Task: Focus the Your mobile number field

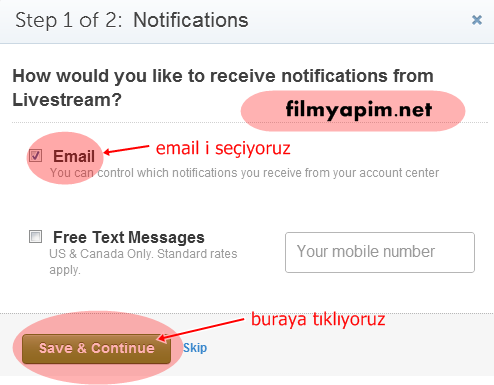Action: click(x=380, y=252)
